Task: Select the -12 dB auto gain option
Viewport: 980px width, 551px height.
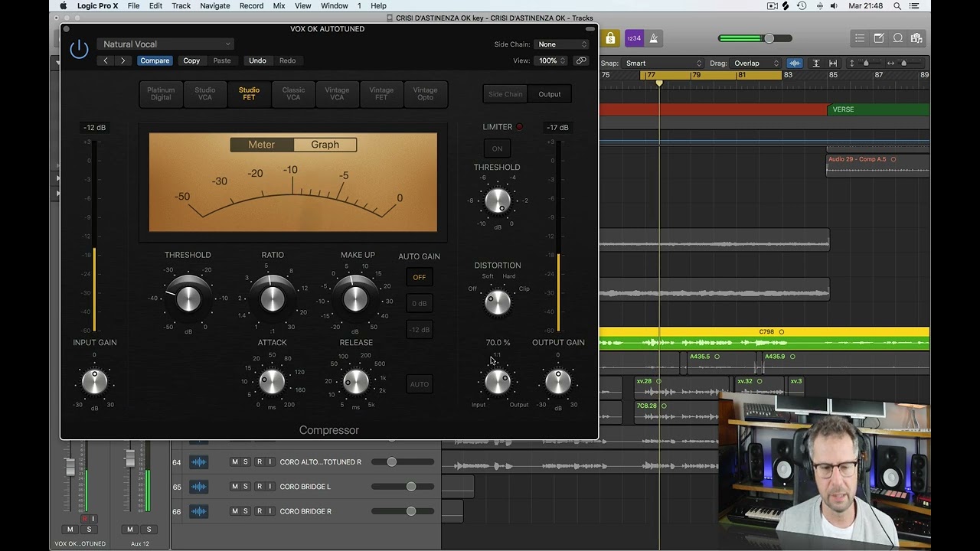Action: pyautogui.click(x=419, y=330)
